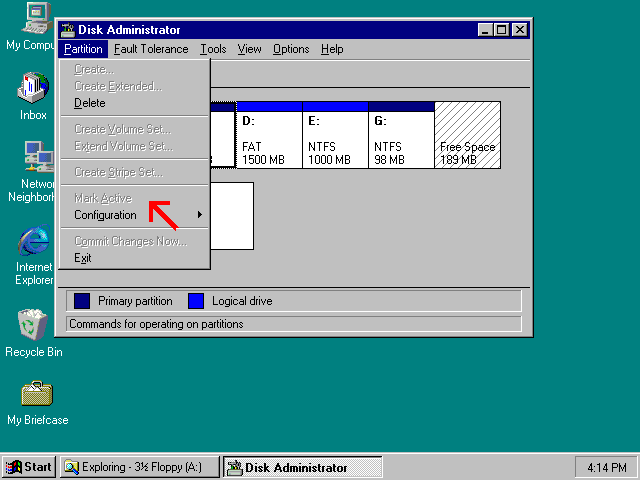Select the 189 MB Free Space region
The image size is (640, 480).
coord(468,135)
